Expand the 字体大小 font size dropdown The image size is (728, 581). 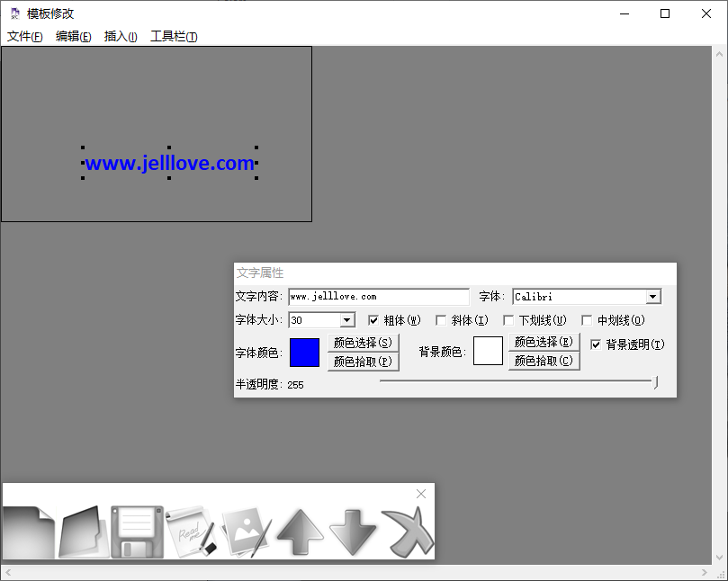tap(347, 319)
